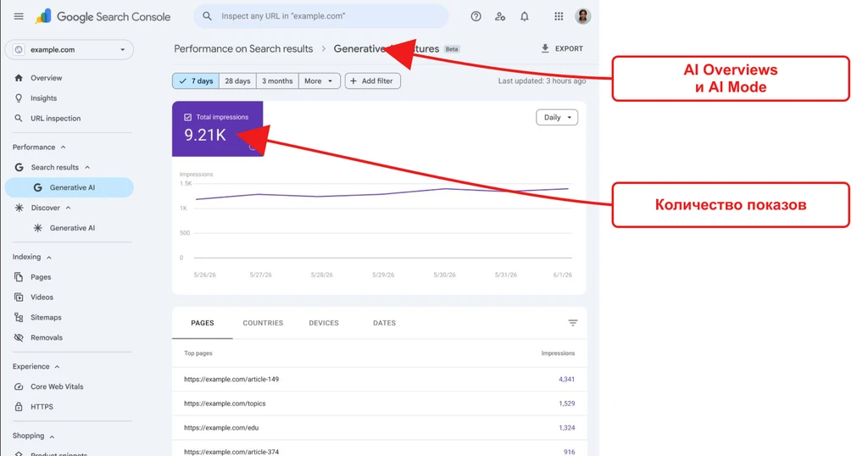Collapse the Search results group
This screenshot has height=456, width=868.
87,167
